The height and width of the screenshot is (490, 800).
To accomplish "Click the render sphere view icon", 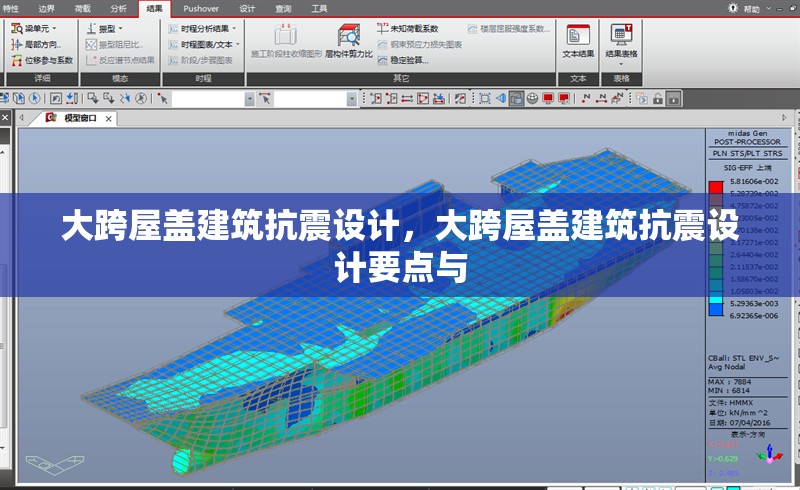I will (532, 99).
